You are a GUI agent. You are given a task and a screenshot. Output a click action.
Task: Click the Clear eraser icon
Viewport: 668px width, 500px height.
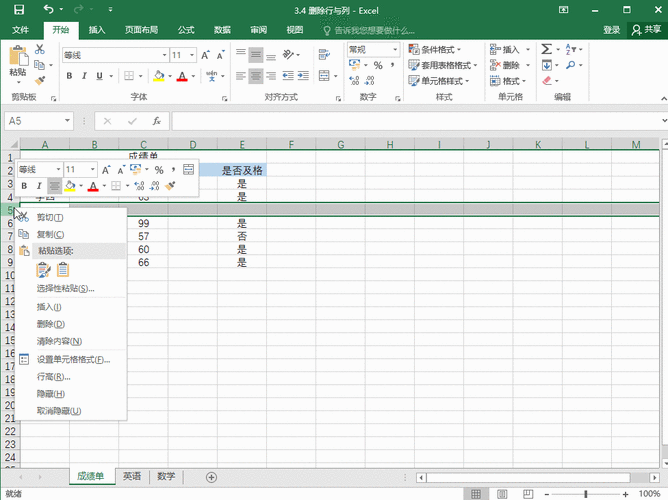(547, 80)
